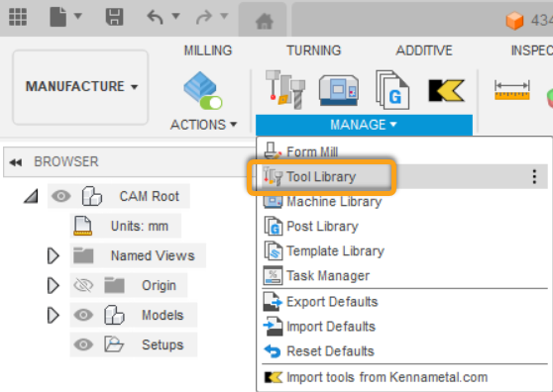
Task: Collapse the BROWSER panel double arrows
Action: [x=16, y=162]
